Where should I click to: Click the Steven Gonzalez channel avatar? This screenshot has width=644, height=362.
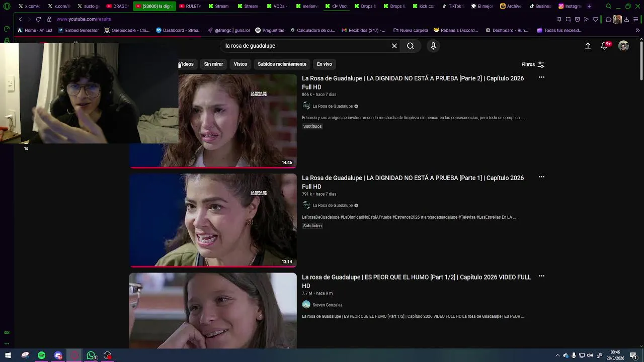coord(306,305)
